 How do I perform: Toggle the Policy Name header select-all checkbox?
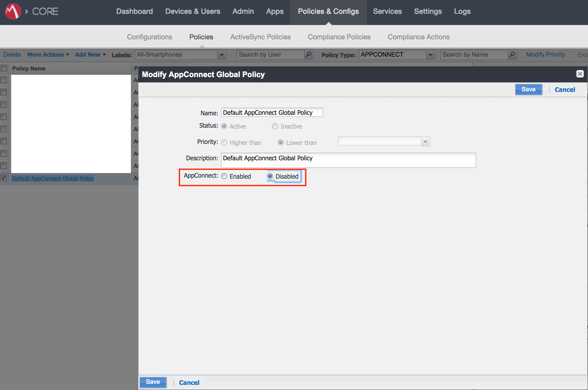coord(4,68)
